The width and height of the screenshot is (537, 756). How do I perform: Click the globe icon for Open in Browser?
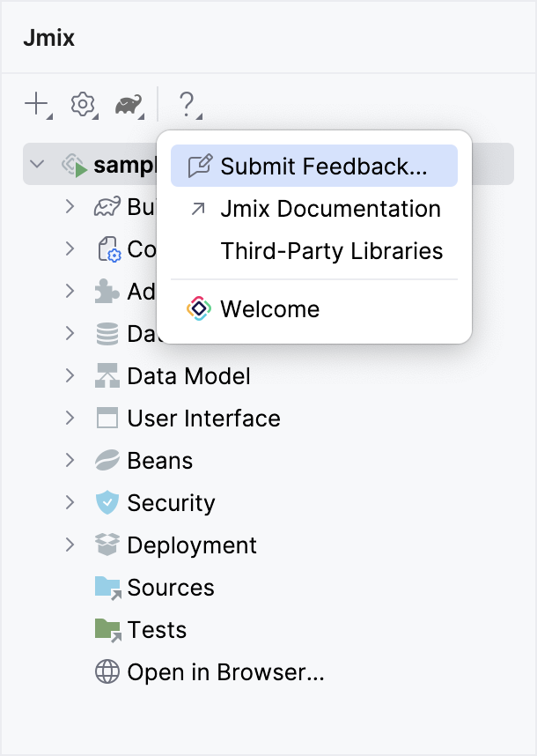[x=107, y=672]
